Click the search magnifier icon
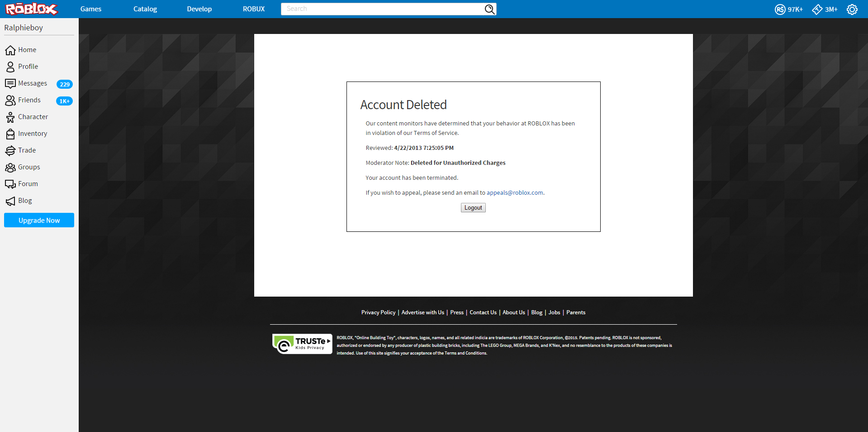Screen dimensions: 868x432 click(x=489, y=9)
